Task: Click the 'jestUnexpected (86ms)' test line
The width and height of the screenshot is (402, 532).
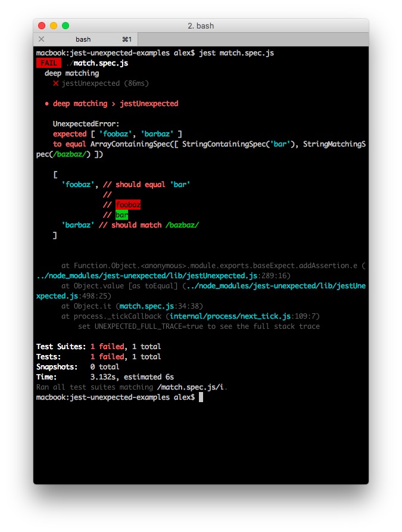Action: coord(105,83)
